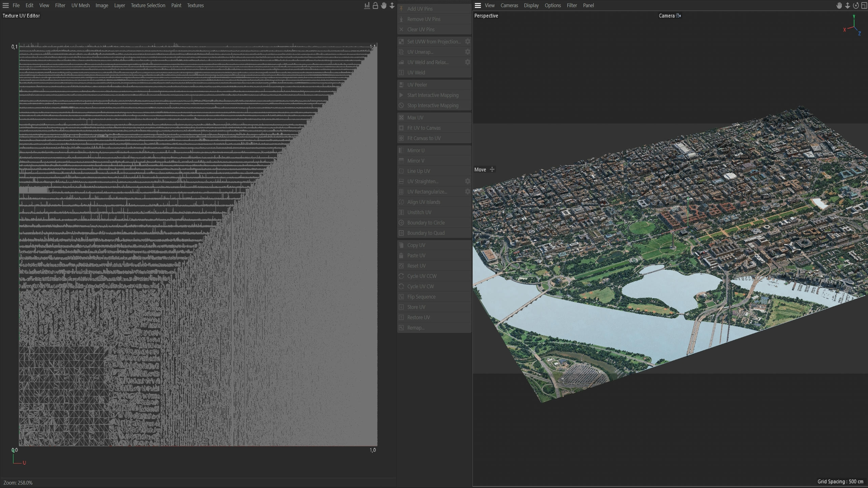The width and height of the screenshot is (868, 488).
Task: Click the lock icon in UV editor
Action: click(375, 5)
